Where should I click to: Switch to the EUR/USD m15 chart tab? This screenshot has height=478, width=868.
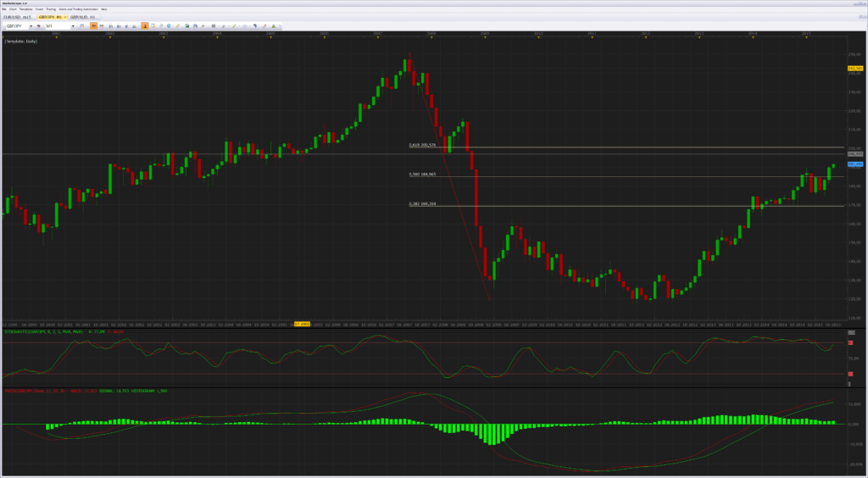click(x=17, y=17)
